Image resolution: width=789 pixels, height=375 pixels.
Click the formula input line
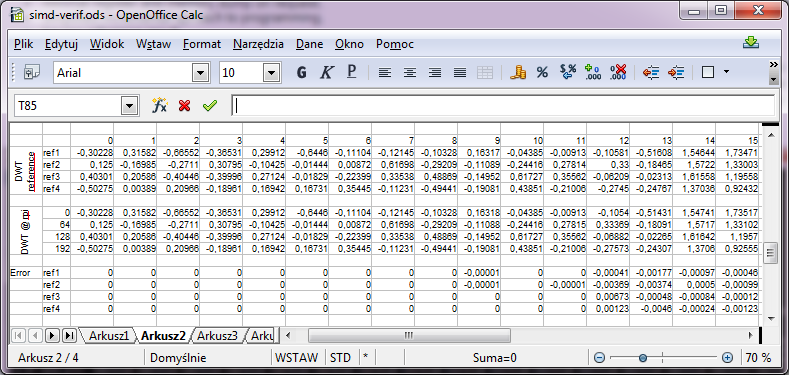(503, 106)
